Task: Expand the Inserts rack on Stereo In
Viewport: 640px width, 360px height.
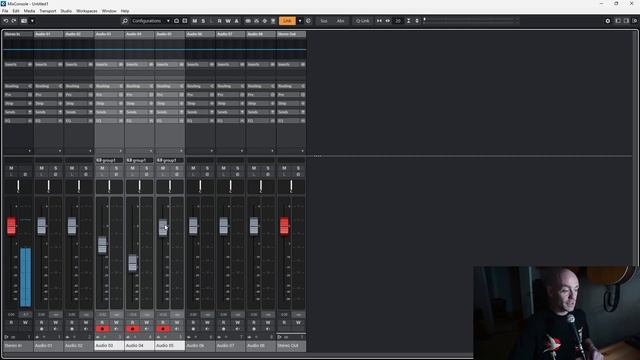Action: [18, 64]
